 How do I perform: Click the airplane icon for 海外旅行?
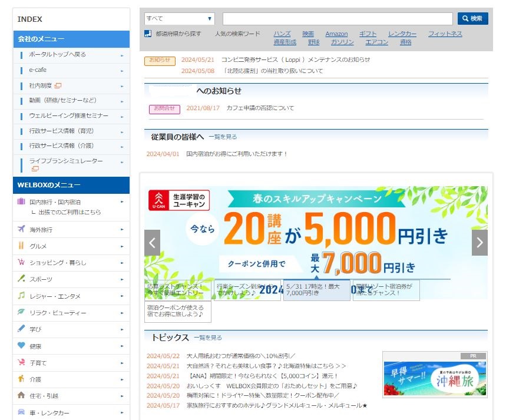click(21, 229)
